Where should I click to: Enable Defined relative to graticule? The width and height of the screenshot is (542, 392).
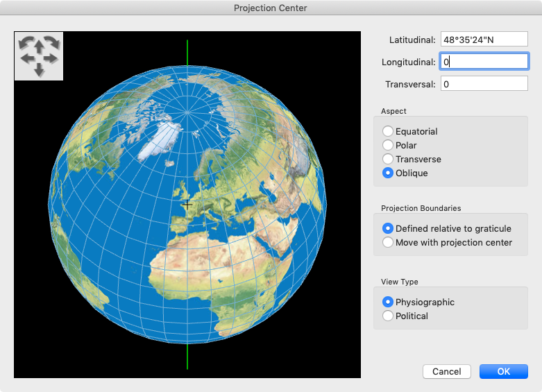[388, 228]
